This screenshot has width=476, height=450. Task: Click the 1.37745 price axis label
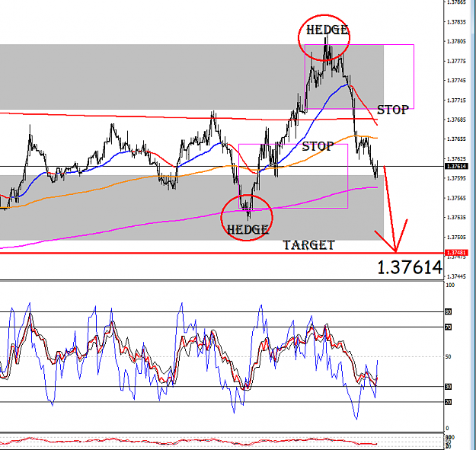point(456,81)
